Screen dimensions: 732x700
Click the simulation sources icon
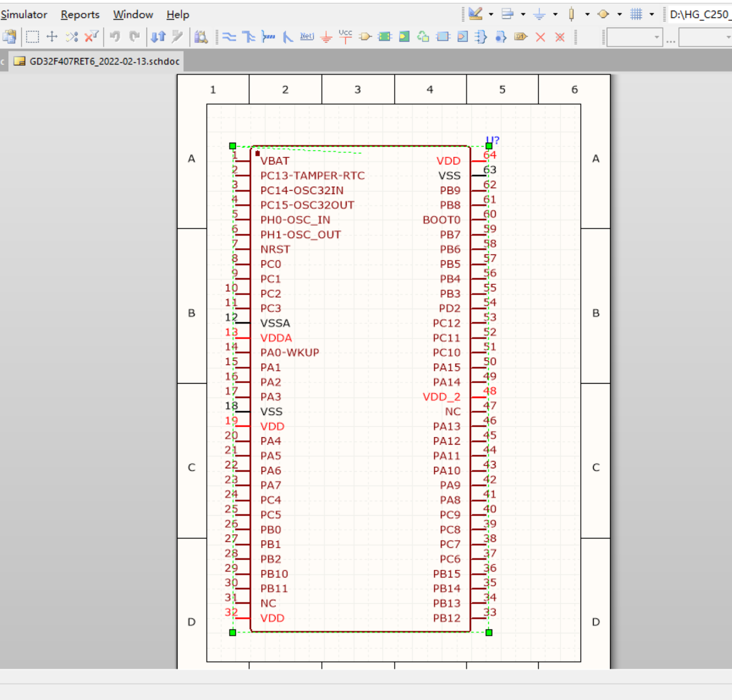[603, 14]
